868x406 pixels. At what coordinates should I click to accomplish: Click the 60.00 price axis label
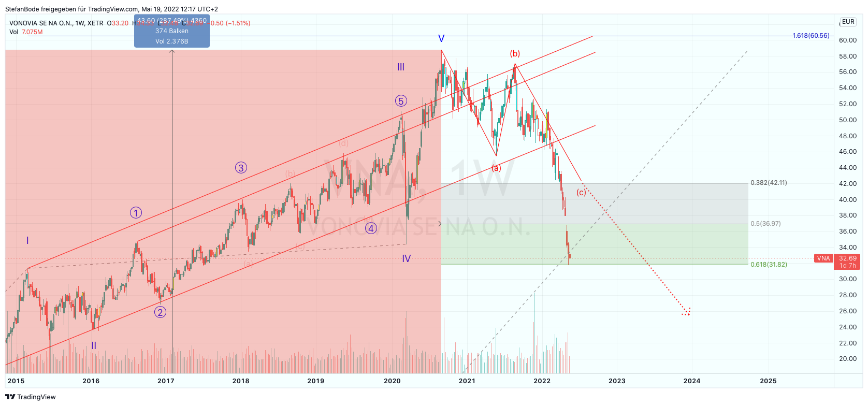point(848,40)
